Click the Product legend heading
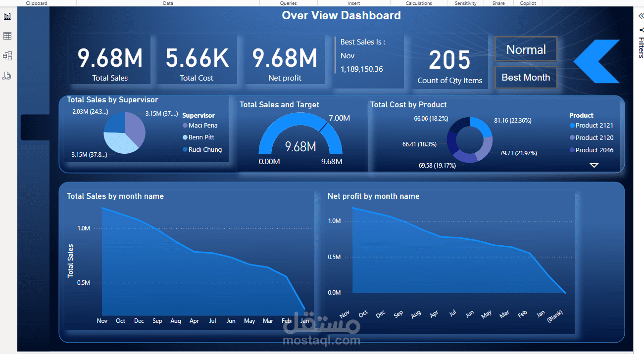Viewport: 644px width, 354px height. [x=581, y=115]
